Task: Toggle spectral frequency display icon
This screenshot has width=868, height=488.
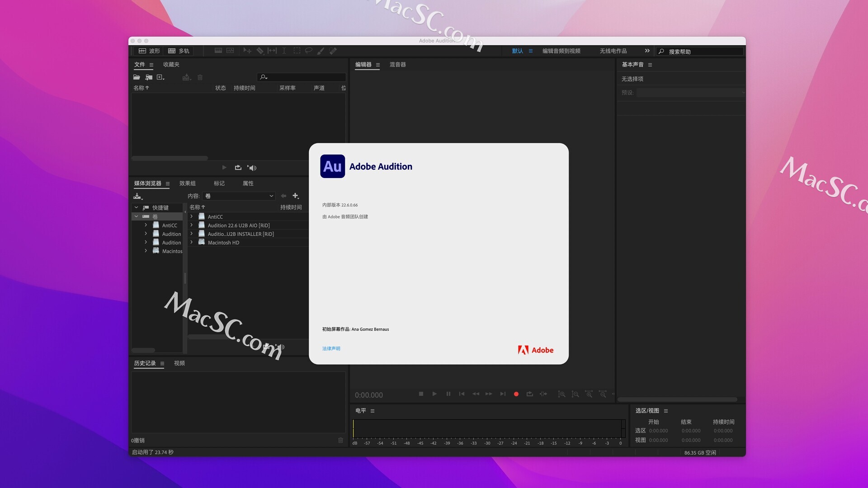Action: (218, 51)
